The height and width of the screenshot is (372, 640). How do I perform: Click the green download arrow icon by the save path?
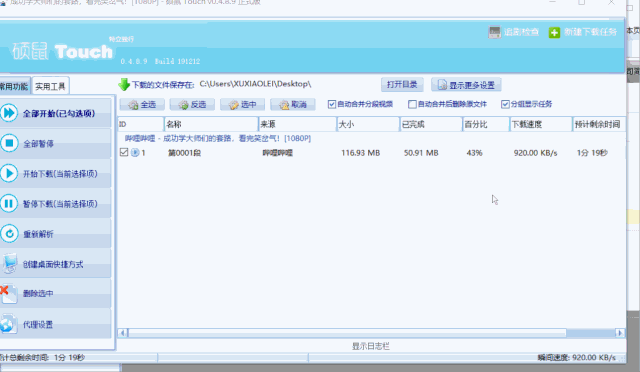coord(124,85)
